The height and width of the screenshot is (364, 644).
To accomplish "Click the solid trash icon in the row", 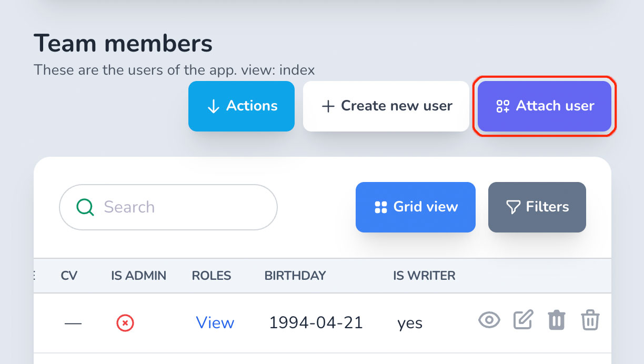I will click(557, 320).
